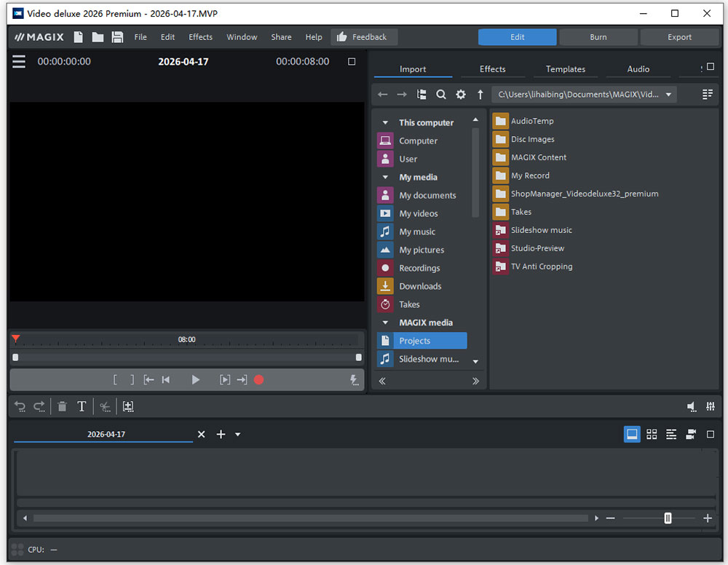The width and height of the screenshot is (728, 565).
Task: Switch timeline to storyboard grid view
Action: click(652, 434)
